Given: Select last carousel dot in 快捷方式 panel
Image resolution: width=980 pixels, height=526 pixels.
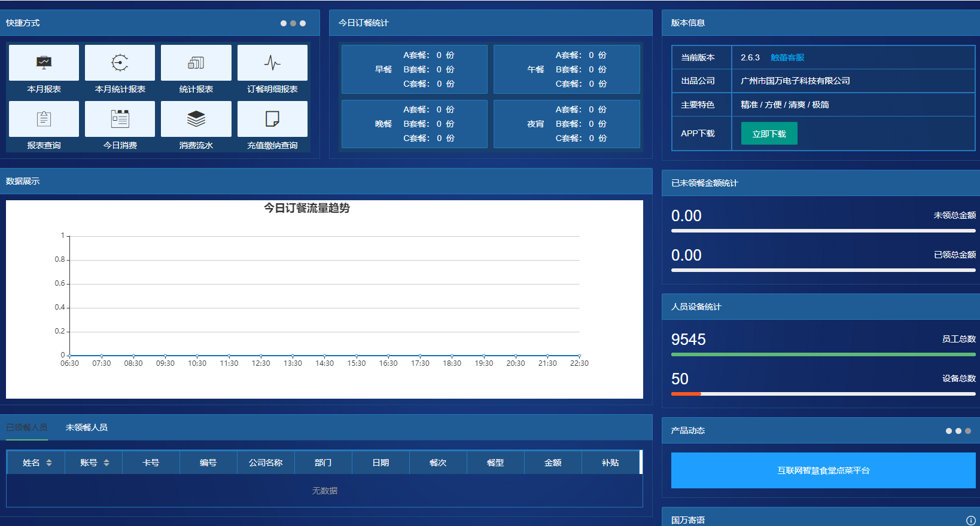Looking at the screenshot, I should [303, 23].
